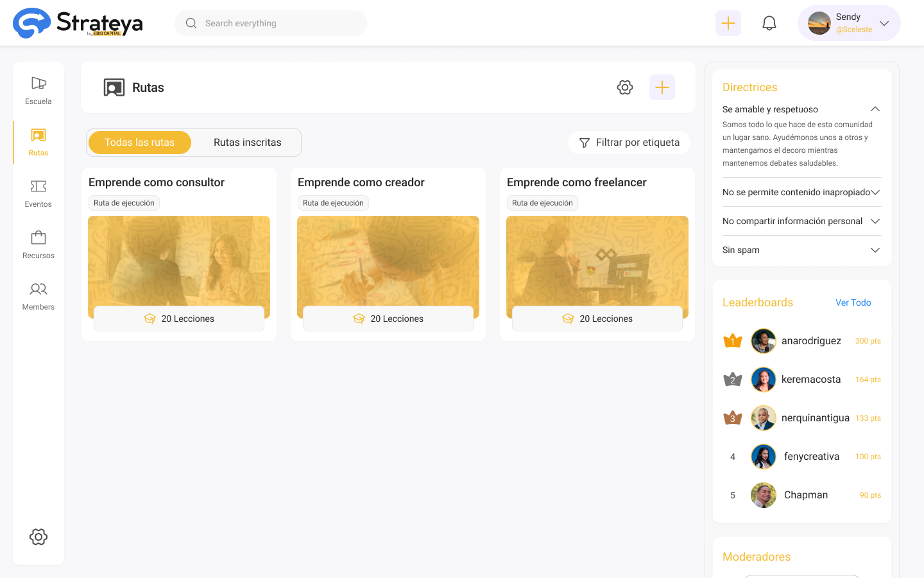Click the Strateya logo

pyautogui.click(x=78, y=23)
